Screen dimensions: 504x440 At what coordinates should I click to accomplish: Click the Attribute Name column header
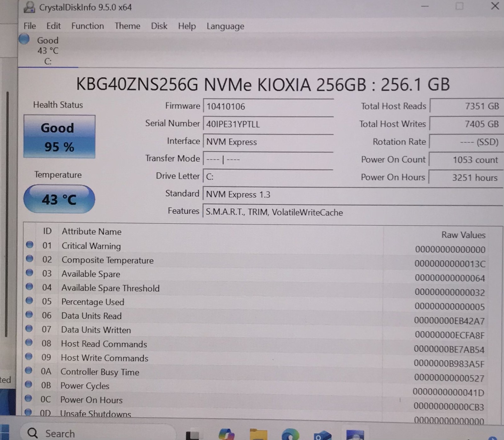click(92, 231)
